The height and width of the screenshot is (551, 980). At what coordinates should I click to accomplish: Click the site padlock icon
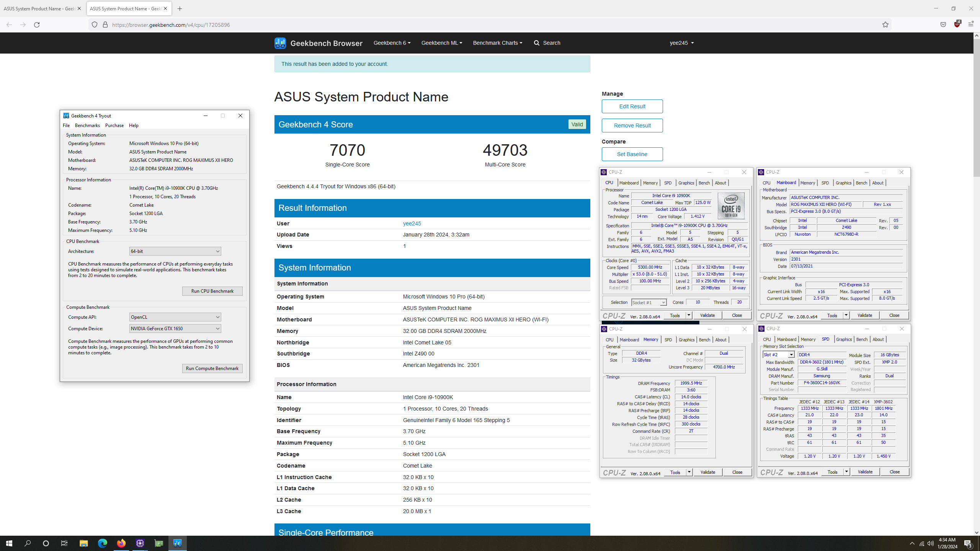105,25
